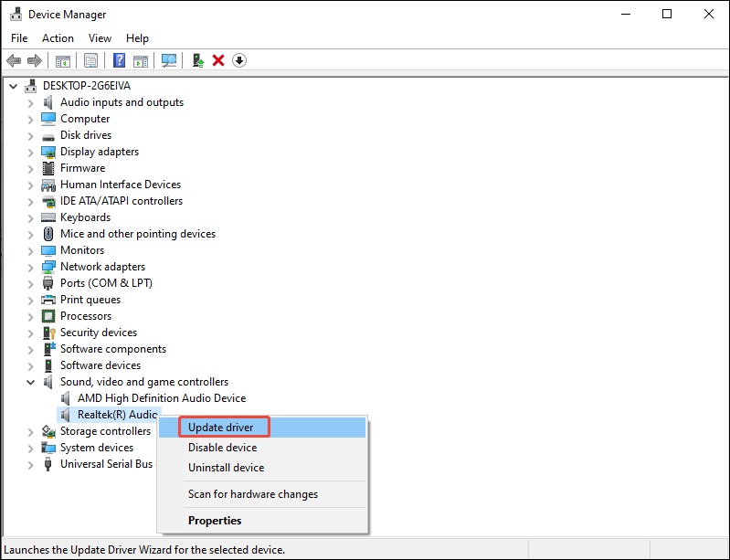Select the Keyboards label

(x=85, y=217)
